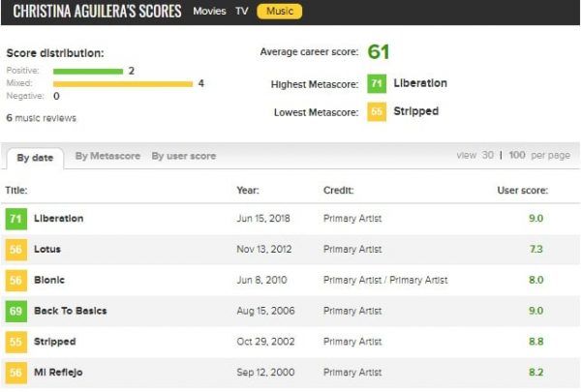Click the Lowest Metascore 55 badge

[377, 112]
